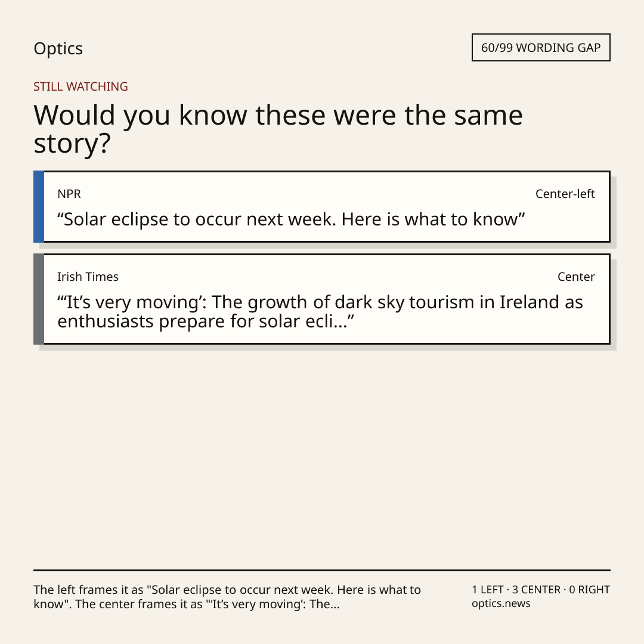Click the horizontal divider above the footer
This screenshot has width=644, height=644.
[322, 570]
